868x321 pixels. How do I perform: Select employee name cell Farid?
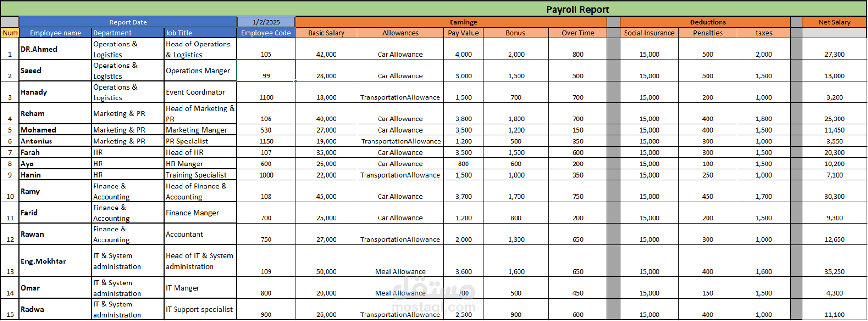coord(55,212)
